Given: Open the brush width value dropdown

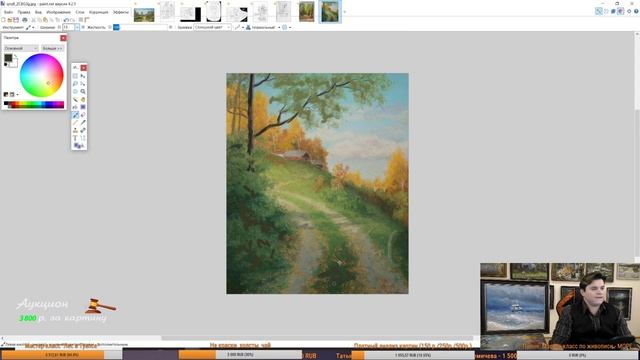Looking at the screenshot, I should coord(77,27).
